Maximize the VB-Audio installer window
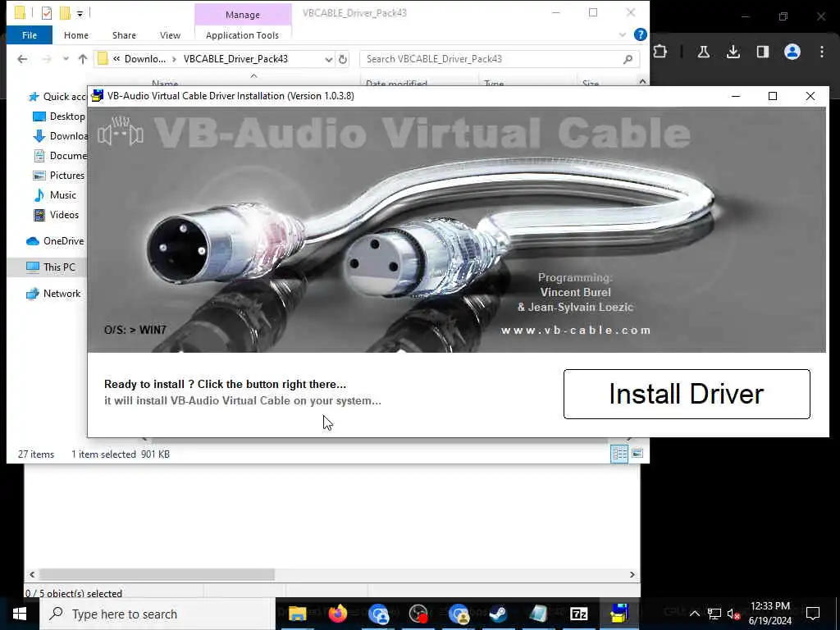This screenshot has height=630, width=840. pos(773,96)
